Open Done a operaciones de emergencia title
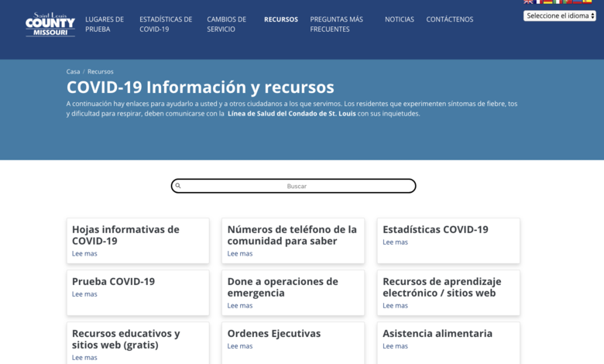 283,287
